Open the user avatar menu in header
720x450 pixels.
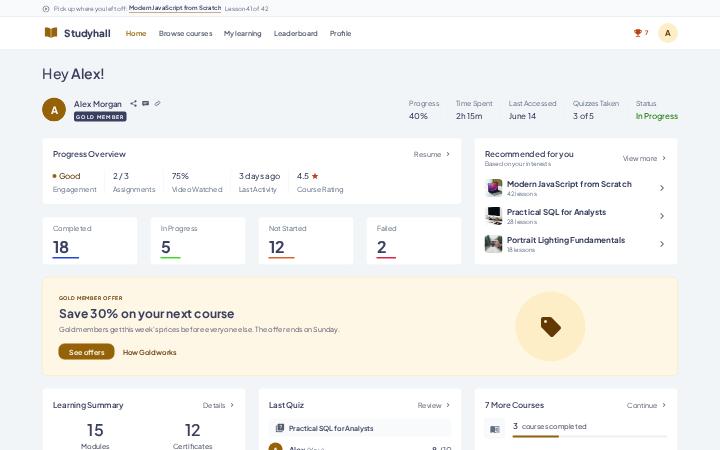668,33
